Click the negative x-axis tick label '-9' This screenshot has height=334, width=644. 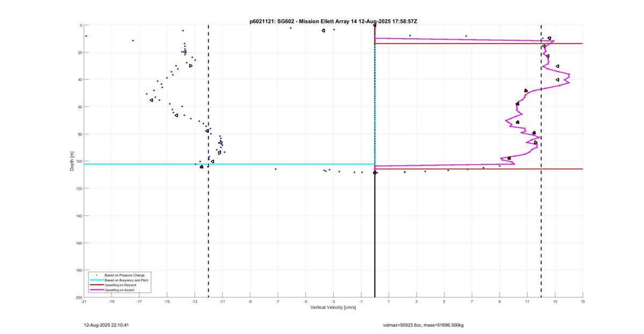point(250,301)
